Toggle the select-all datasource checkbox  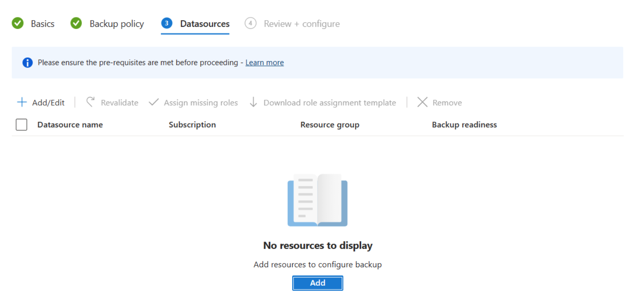coord(21,125)
